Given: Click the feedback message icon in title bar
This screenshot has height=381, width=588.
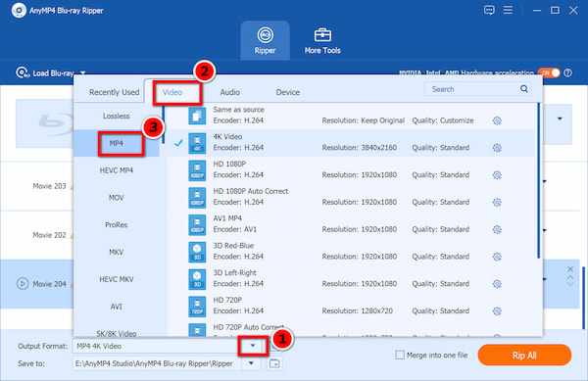Looking at the screenshot, I should point(489,10).
